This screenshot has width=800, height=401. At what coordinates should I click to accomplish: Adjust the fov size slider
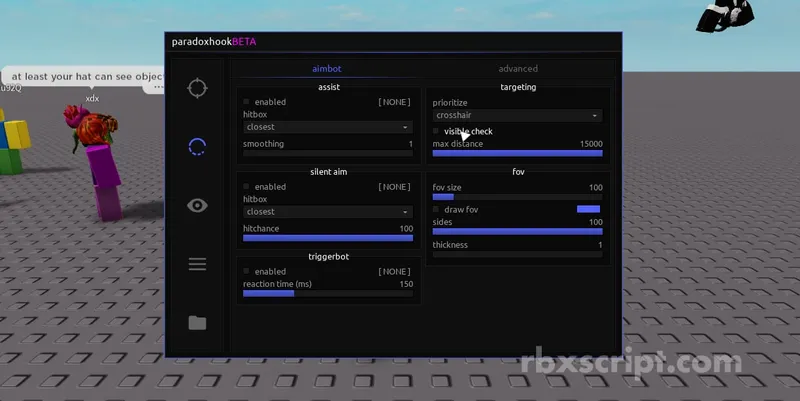(x=517, y=197)
